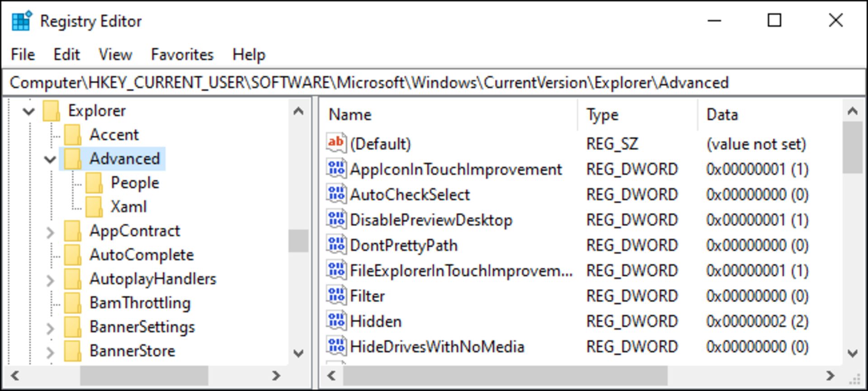Expand the AutoplayHandlers tree node
Screen dimensions: 868x391
coord(50,280)
